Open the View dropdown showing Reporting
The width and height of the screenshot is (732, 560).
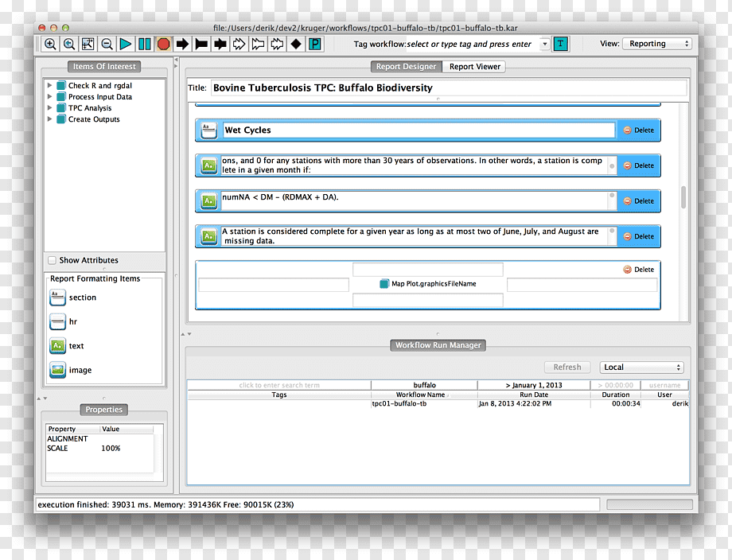(x=657, y=44)
